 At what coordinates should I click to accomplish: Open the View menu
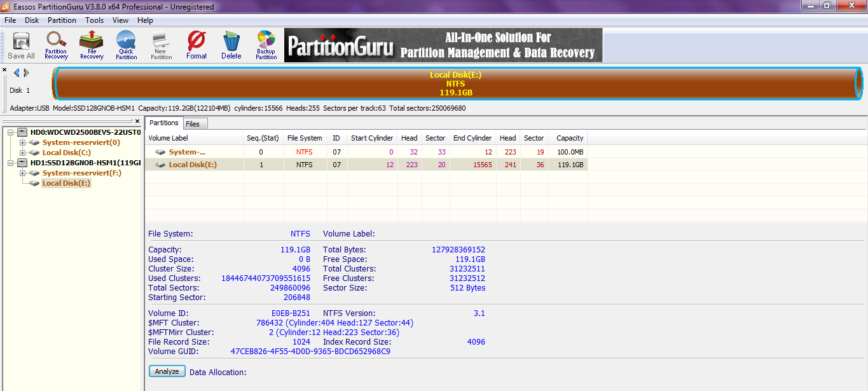(x=121, y=20)
